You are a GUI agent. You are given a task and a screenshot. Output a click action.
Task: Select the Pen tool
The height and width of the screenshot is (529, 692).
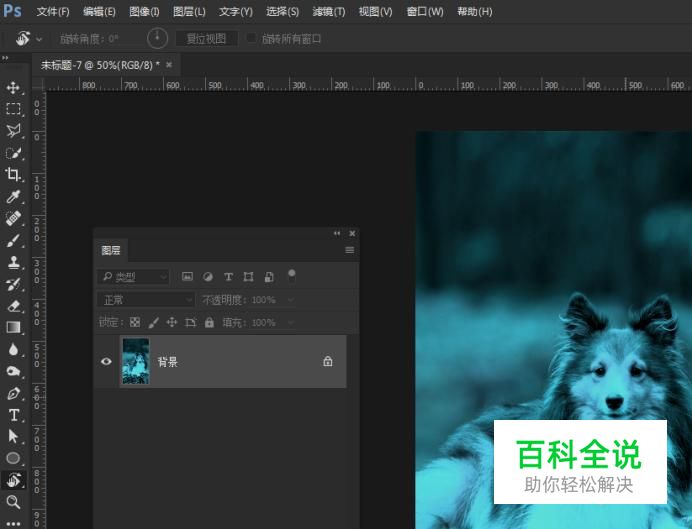(13, 393)
